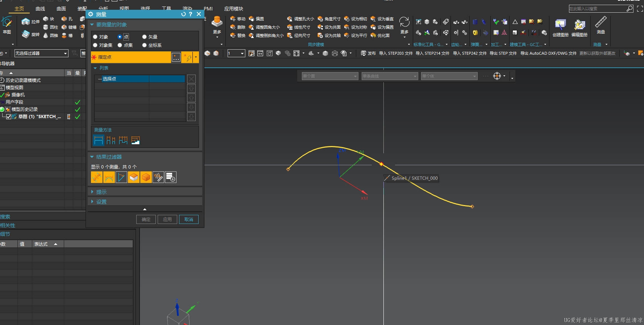Viewport: 644px width, 325px height.
Task: Click 设为共面 (Make coplanar) tool
Action: [x=329, y=27]
